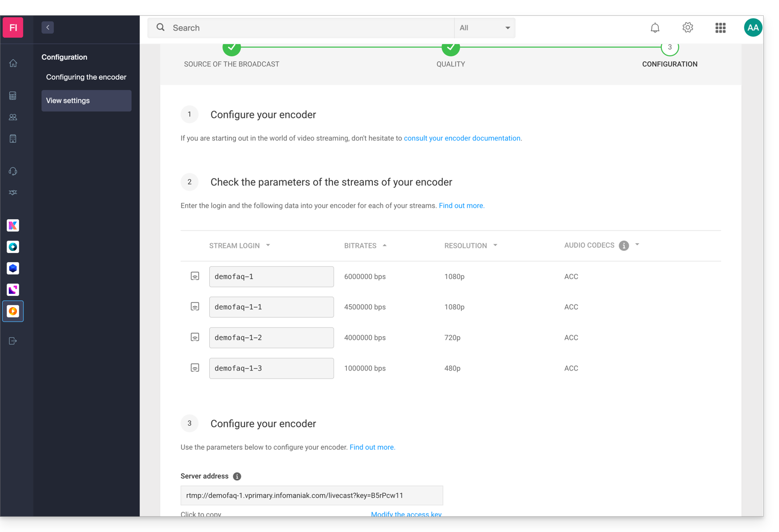Show info about Audio Codecs

pyautogui.click(x=624, y=246)
